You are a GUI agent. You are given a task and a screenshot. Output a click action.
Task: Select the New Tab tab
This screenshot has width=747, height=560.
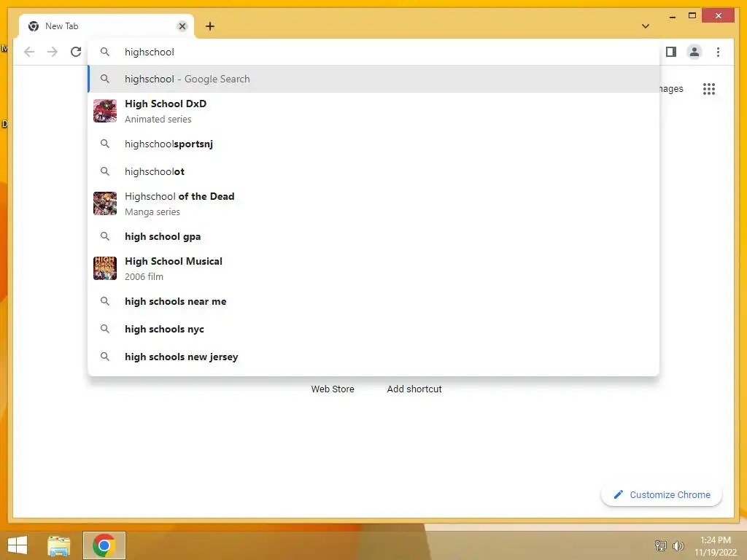(x=107, y=26)
